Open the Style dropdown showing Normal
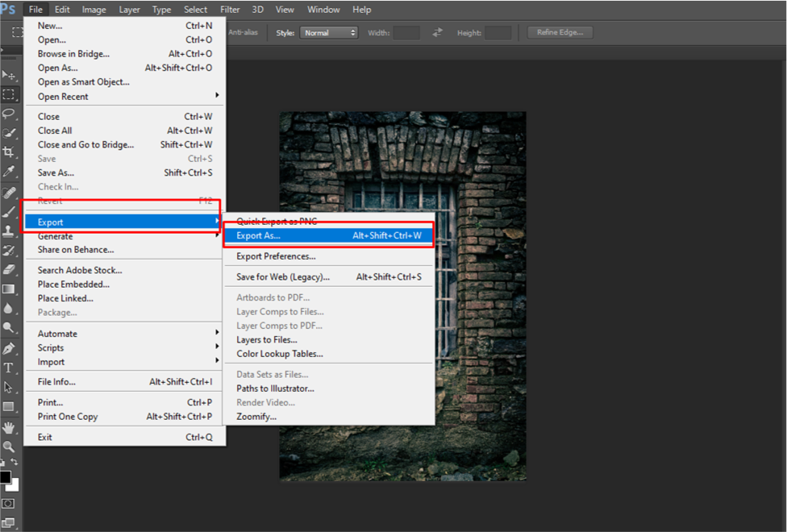Screen dimensions: 787x532 tap(328, 32)
